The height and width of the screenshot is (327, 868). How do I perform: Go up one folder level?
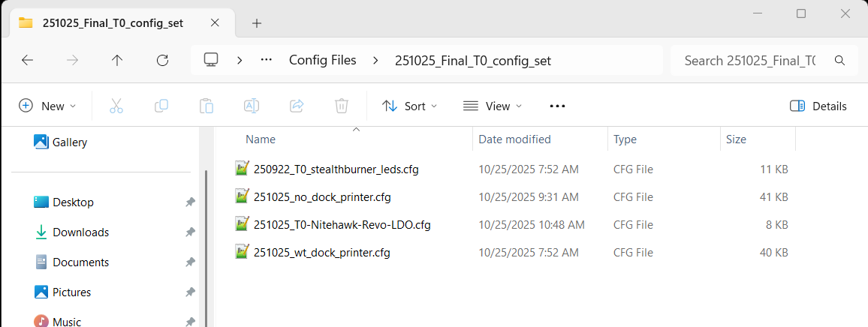click(117, 60)
